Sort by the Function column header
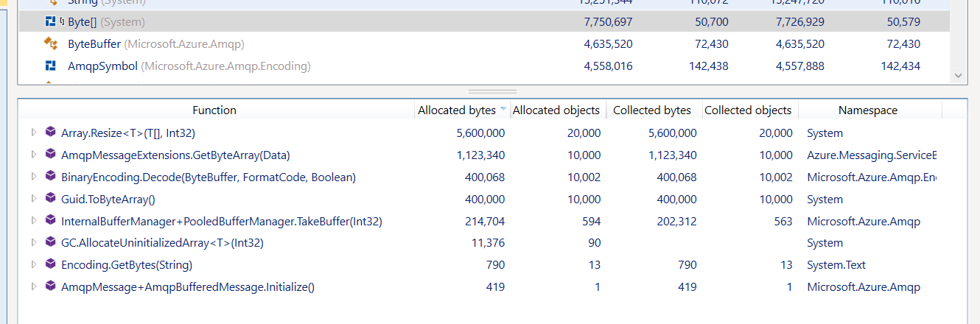This screenshot has width=980, height=324. coord(214,110)
